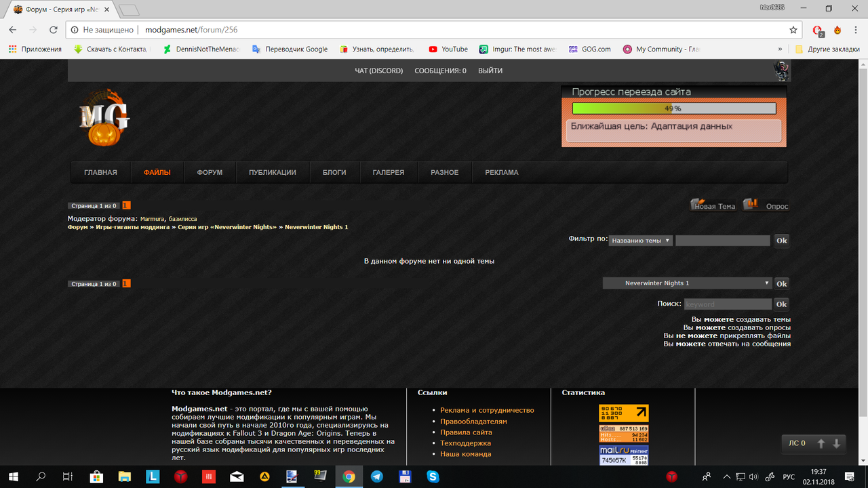
Task: Click Ok next to forum jump dropdown
Action: point(781,283)
